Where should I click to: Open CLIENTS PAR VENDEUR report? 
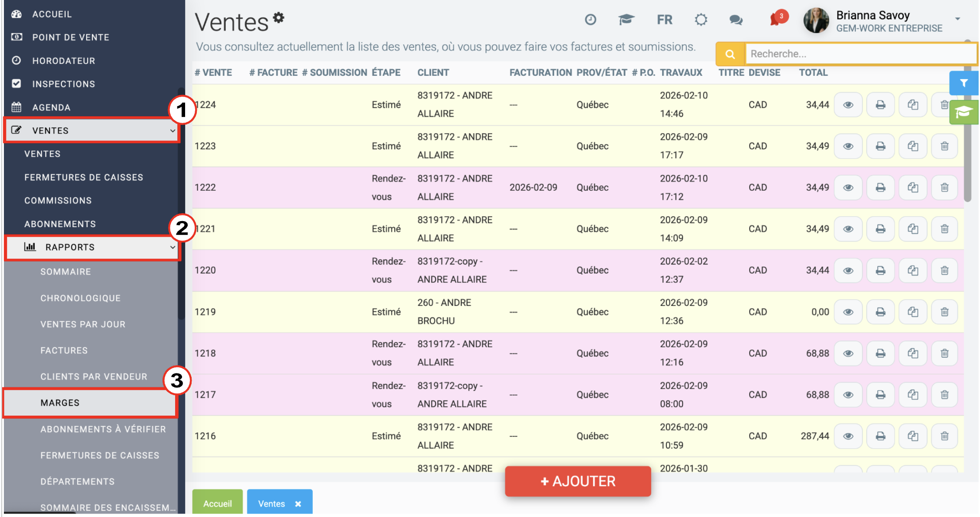[94, 377]
